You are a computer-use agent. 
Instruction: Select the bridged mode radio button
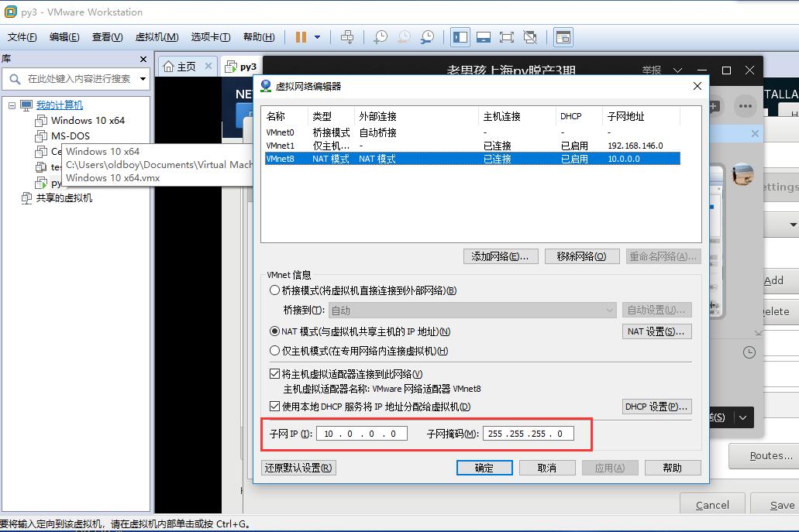(x=274, y=290)
